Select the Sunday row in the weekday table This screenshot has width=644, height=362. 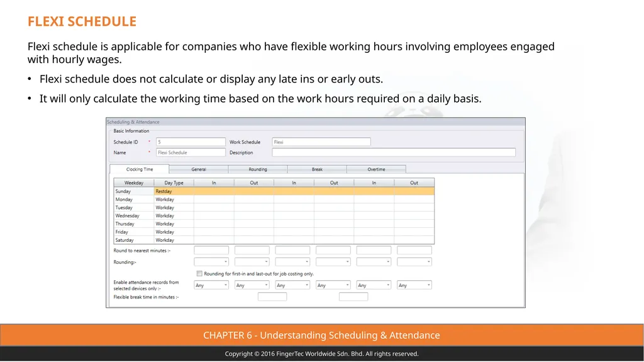[274, 191]
